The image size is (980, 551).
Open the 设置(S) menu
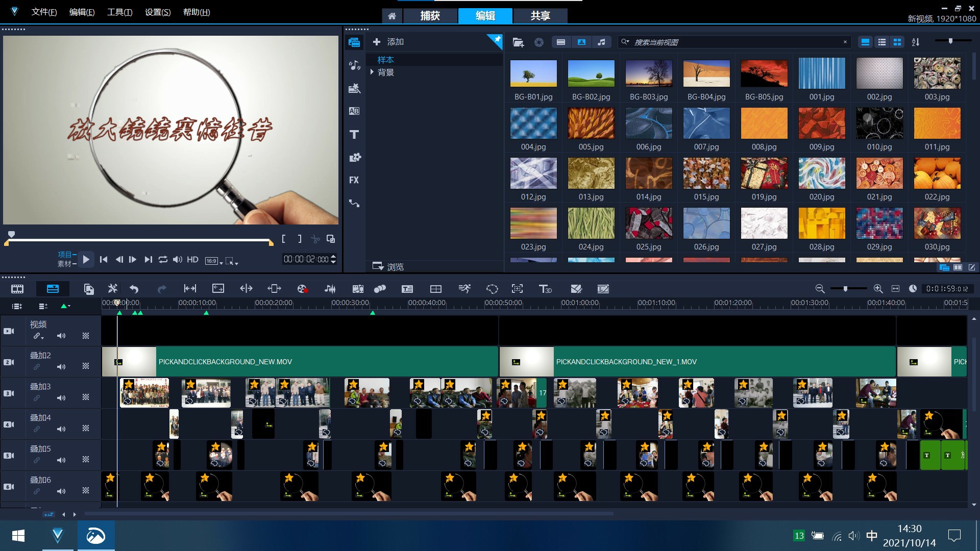pos(158,12)
